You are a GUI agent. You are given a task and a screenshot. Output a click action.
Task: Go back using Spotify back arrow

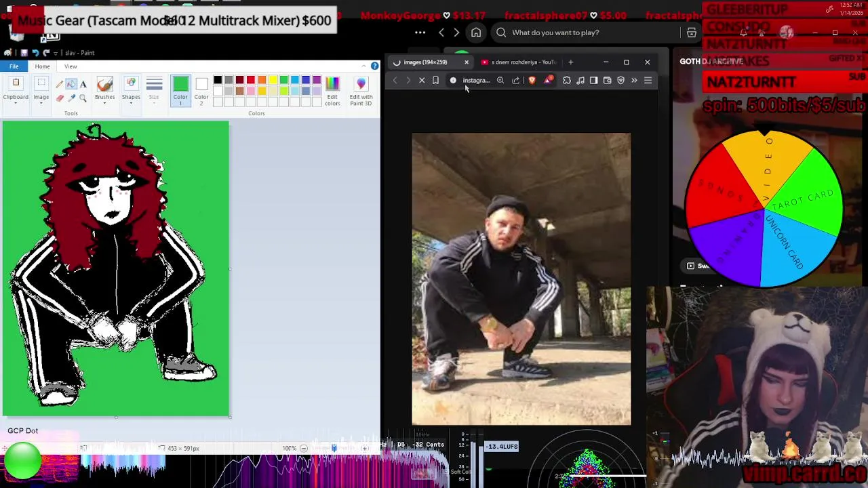point(441,33)
